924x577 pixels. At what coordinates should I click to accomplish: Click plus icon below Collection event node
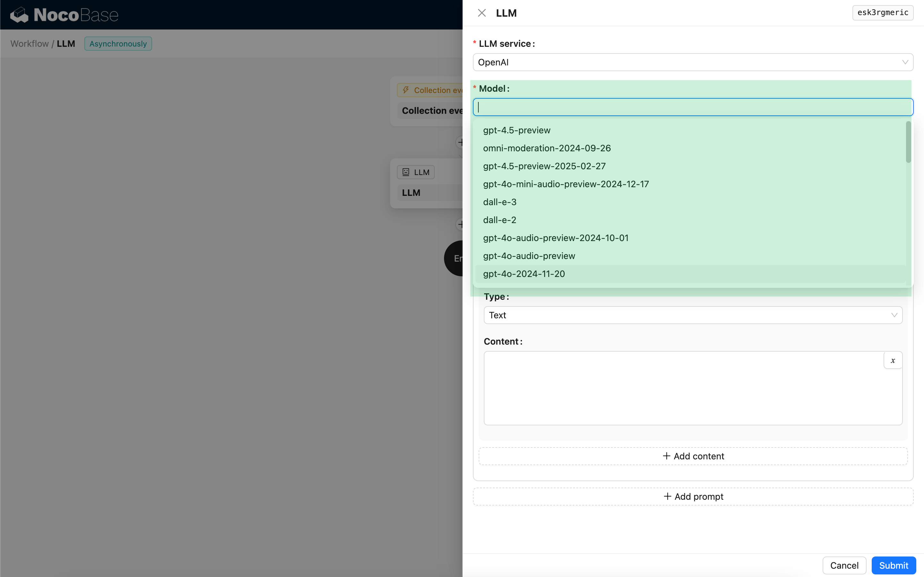[460, 142]
